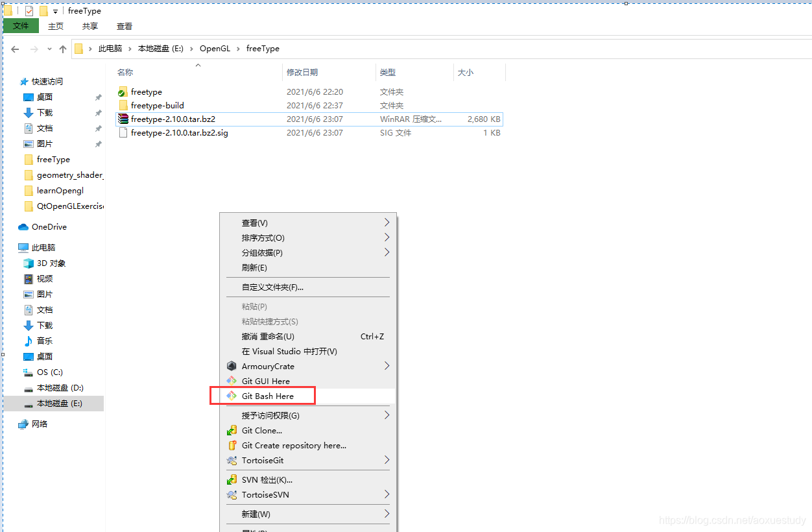The height and width of the screenshot is (532, 812).
Task: Sort by the 类型 column header
Action: [388, 73]
